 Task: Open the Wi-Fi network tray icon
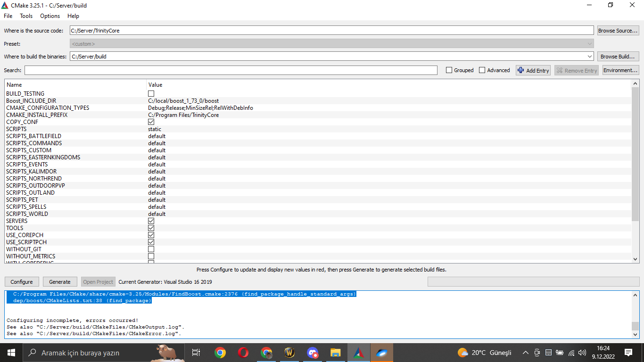tap(571, 353)
